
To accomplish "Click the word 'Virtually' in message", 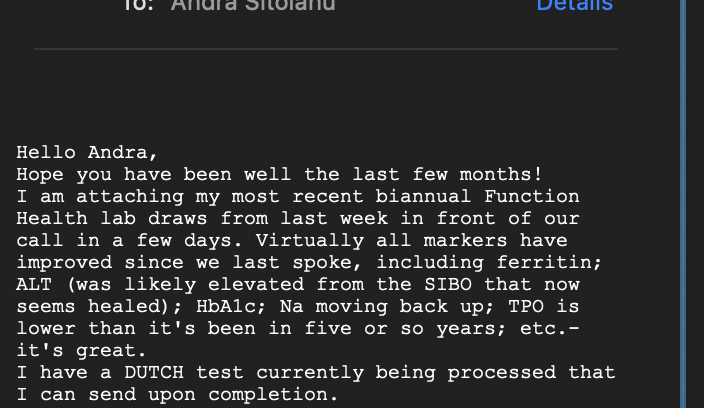I will (x=310, y=240).
